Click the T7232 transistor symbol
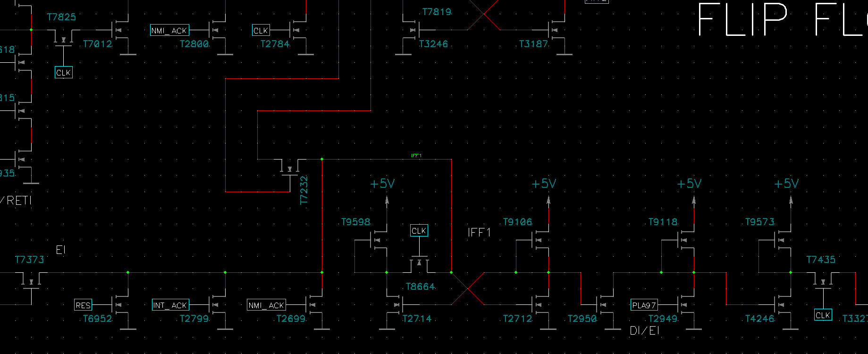Viewport: 868px width, 354px height. [290, 169]
